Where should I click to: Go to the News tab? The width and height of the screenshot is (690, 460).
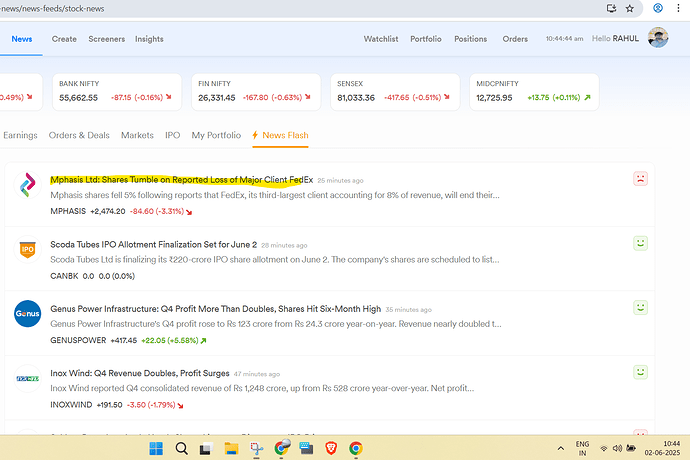pos(22,39)
